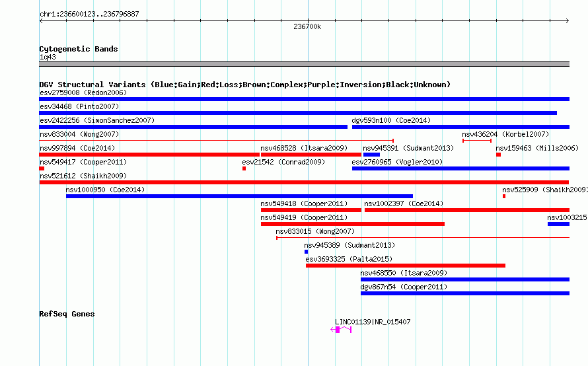Click short red line under nsv436204

pos(477,140)
